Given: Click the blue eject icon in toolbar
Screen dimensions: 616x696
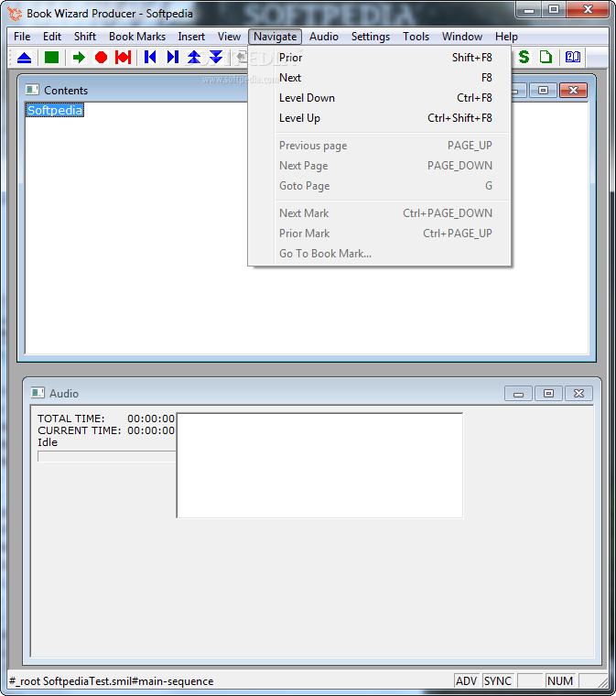Looking at the screenshot, I should click(x=24, y=58).
